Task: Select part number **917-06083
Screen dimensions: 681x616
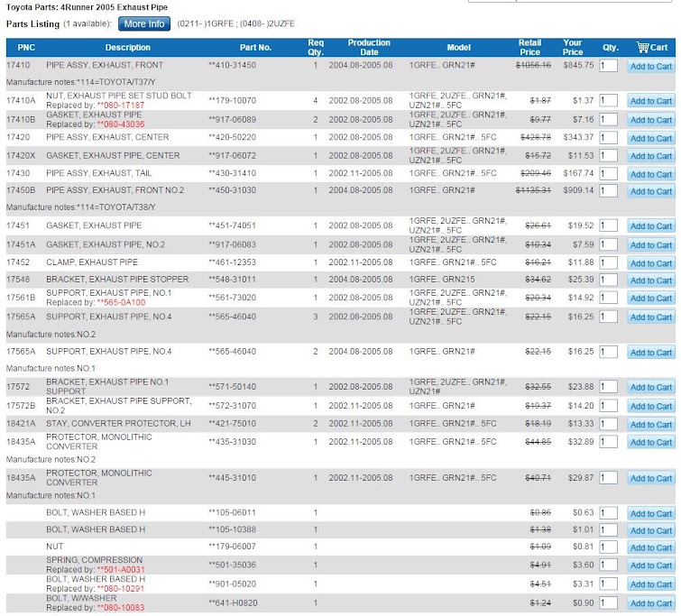Action: (233, 245)
